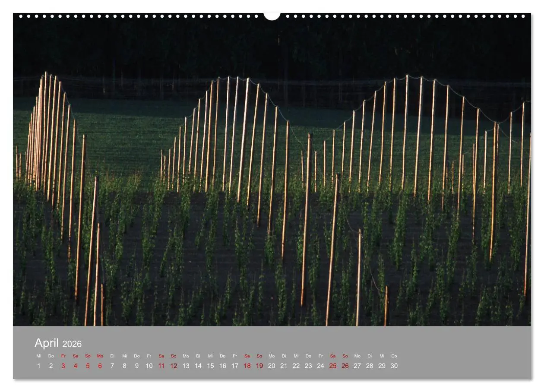
Task: Select date 22 in the date row
Action: coord(296,366)
